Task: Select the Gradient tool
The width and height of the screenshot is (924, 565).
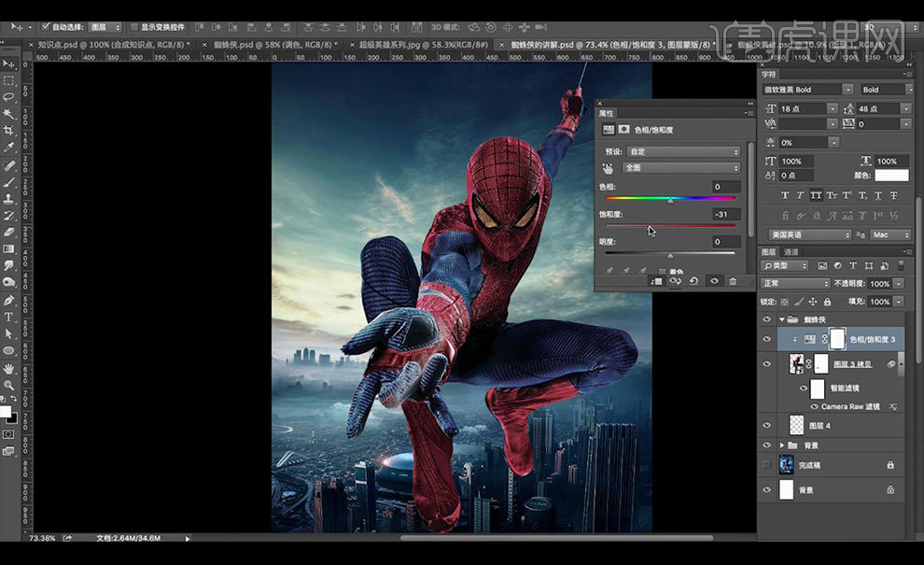Action: click(8, 249)
